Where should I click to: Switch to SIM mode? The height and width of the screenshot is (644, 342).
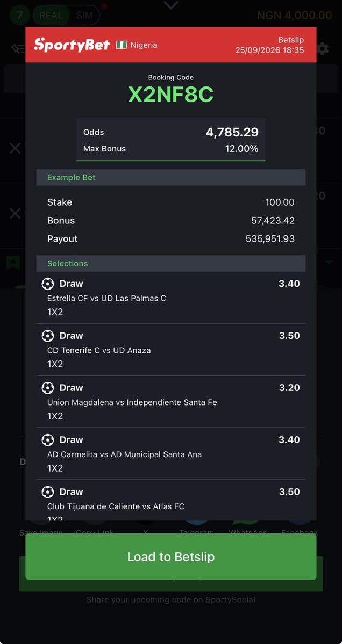click(84, 16)
